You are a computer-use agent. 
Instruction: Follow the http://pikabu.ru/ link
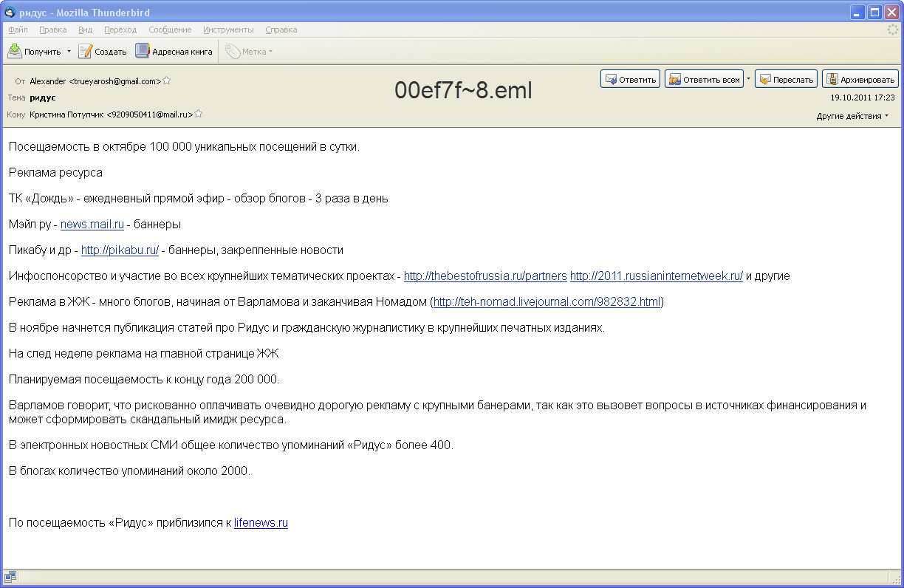pyautogui.click(x=120, y=250)
